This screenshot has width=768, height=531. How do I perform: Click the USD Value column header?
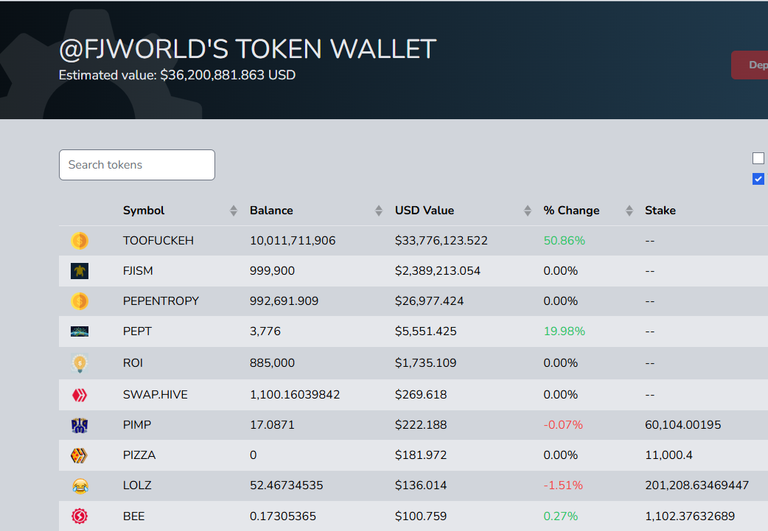point(425,211)
